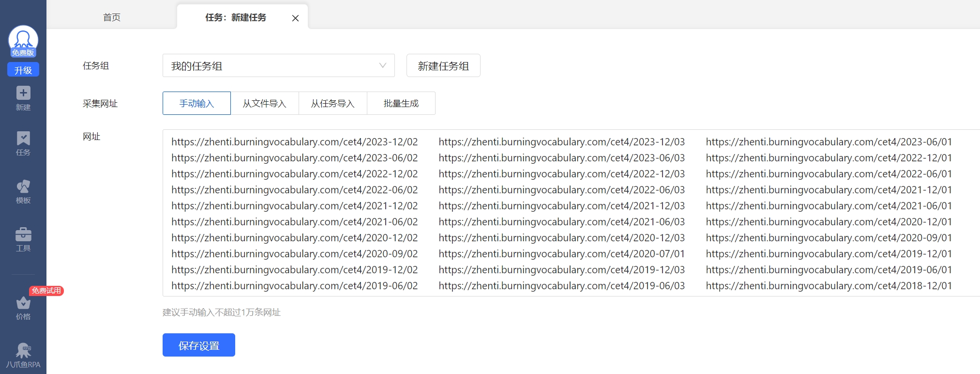Screen dimensions: 980x374
Task: Click URL ending cet4/2023-12/02
Action: click(x=295, y=142)
